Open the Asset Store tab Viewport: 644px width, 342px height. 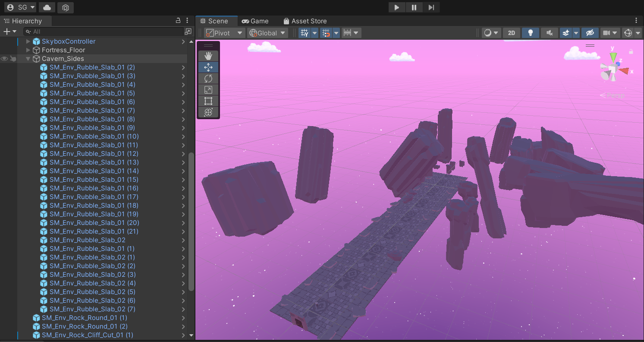coord(305,21)
